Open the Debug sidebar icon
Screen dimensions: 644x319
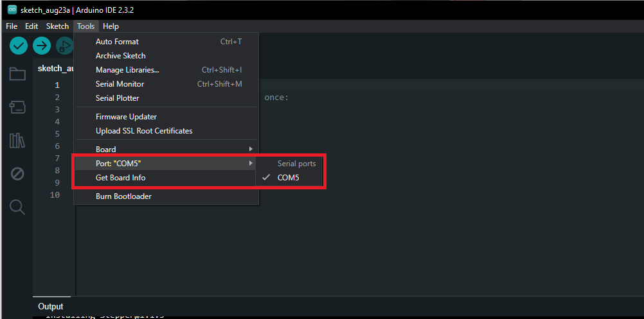pos(17,174)
